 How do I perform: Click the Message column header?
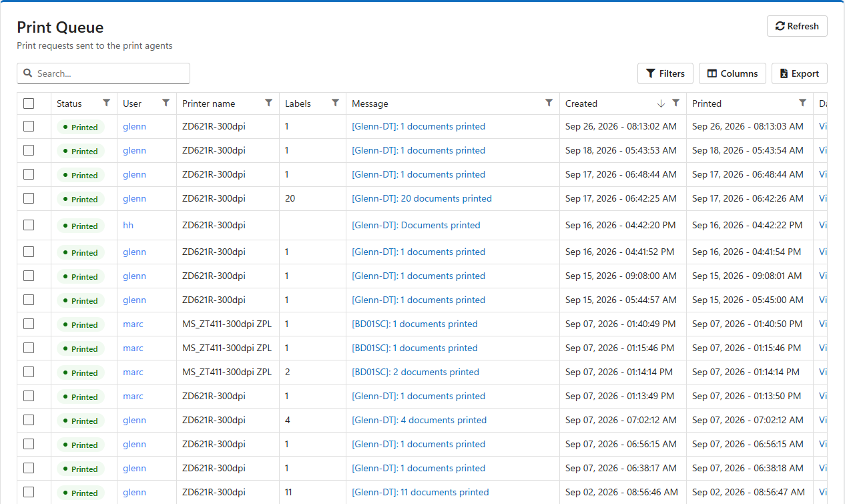[370, 103]
